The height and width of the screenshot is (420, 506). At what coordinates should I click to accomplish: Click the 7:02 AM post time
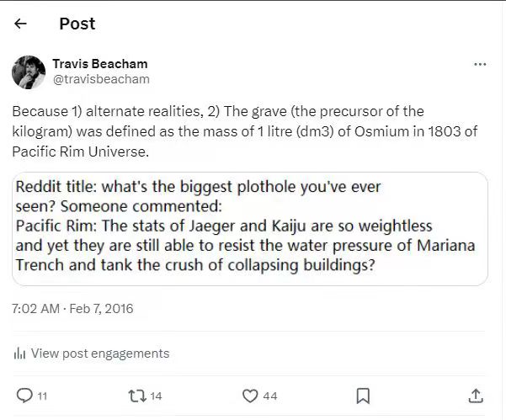coord(35,309)
